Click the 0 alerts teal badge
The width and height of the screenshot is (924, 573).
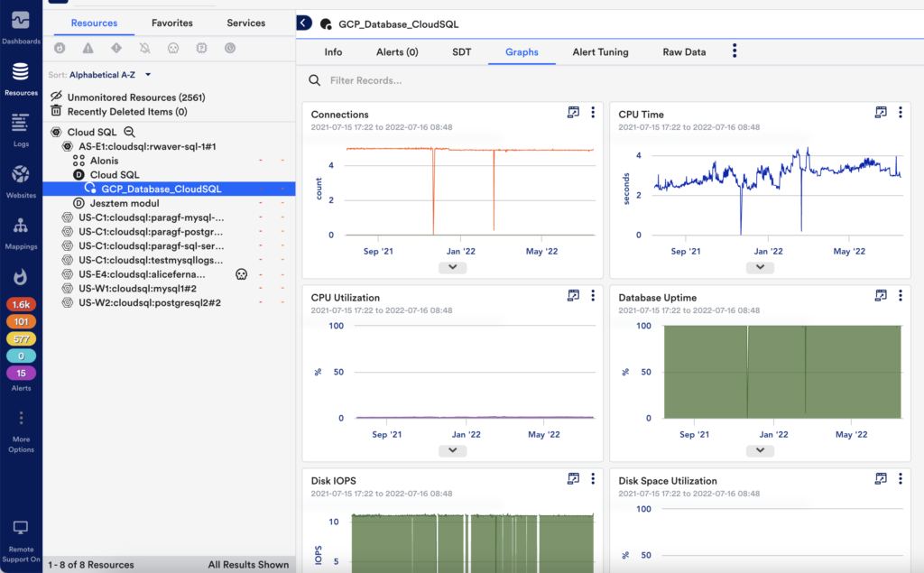[22, 356]
